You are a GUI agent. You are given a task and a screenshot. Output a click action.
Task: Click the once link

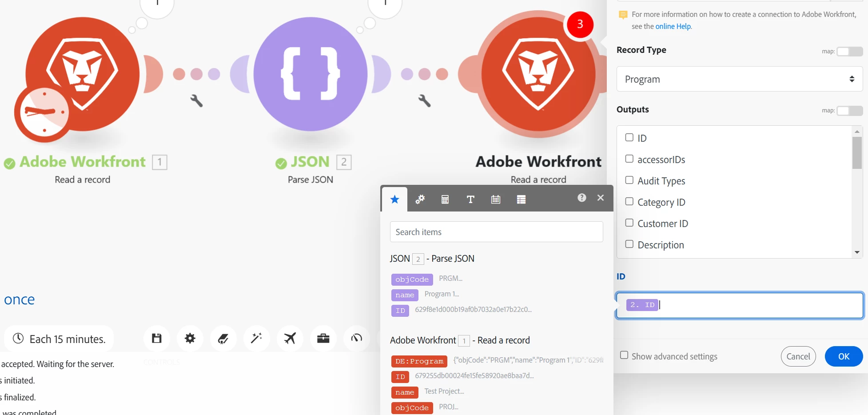pos(20,300)
